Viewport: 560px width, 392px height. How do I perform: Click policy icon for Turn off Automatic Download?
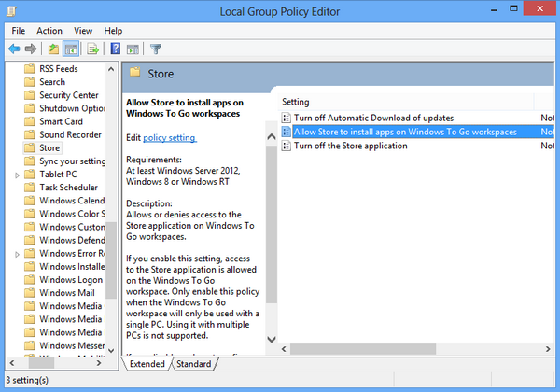pos(287,118)
